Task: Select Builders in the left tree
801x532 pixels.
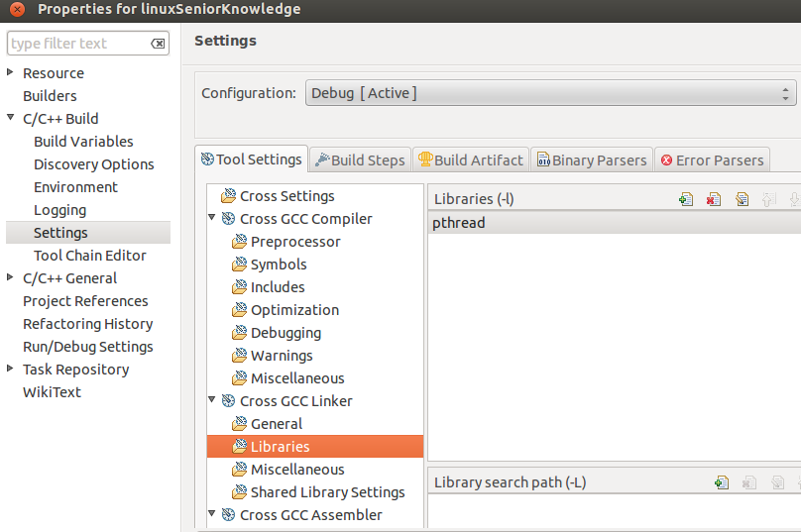Action: tap(50, 96)
